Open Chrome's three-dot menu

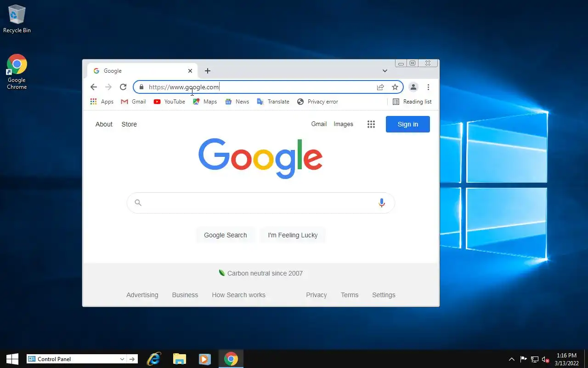(428, 87)
